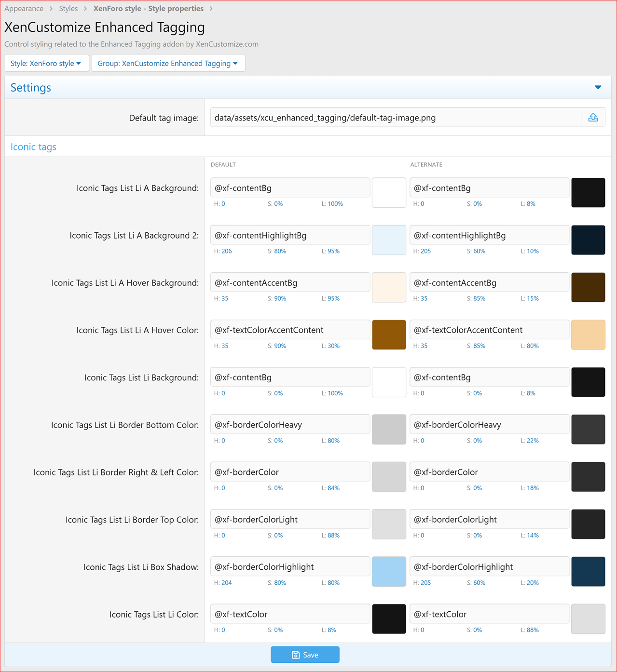Click the Iconic tags section heading

(33, 147)
